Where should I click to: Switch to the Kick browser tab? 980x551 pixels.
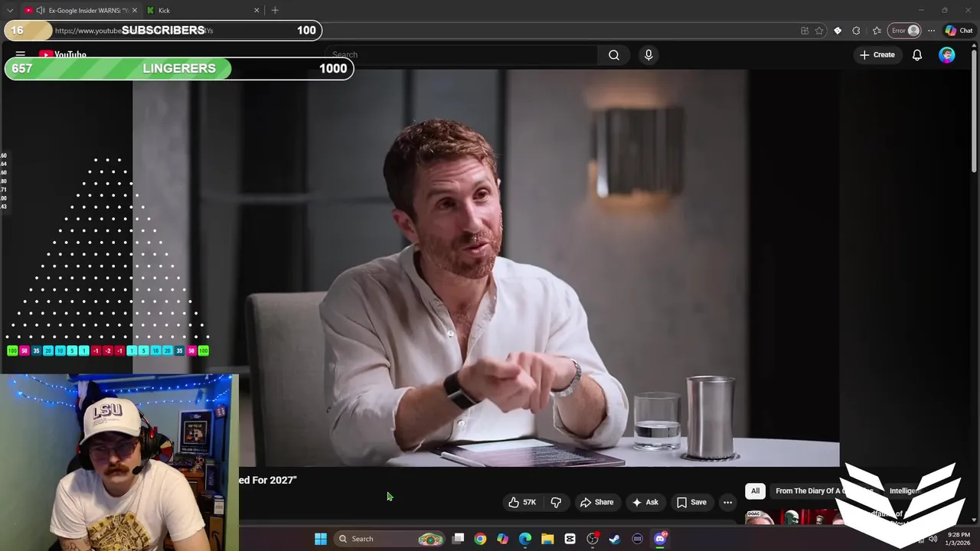[203, 10]
